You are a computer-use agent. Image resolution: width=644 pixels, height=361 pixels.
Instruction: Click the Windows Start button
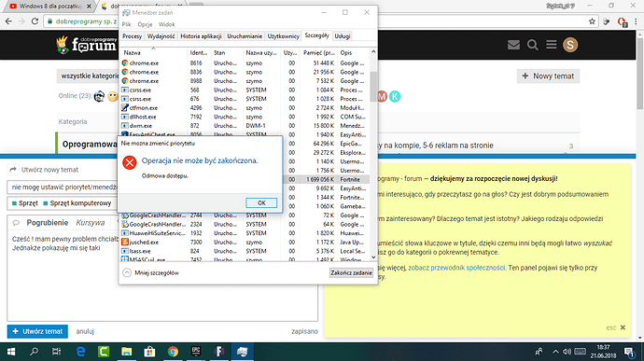click(x=11, y=352)
